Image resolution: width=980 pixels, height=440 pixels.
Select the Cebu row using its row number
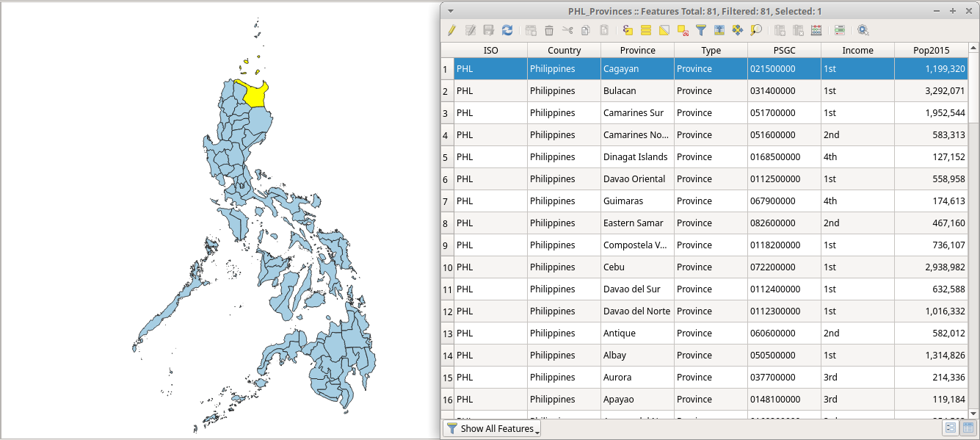(x=447, y=267)
